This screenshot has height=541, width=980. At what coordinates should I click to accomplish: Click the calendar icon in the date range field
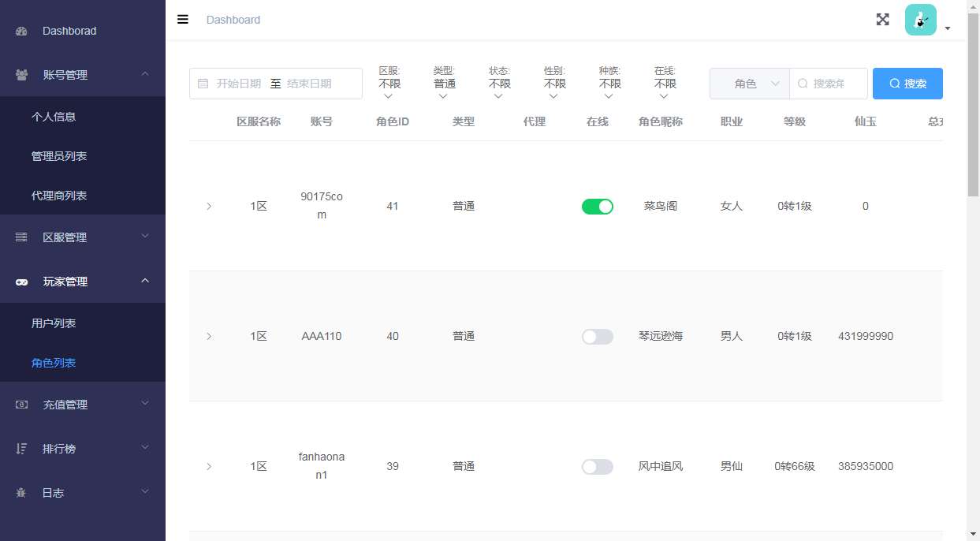[201, 83]
